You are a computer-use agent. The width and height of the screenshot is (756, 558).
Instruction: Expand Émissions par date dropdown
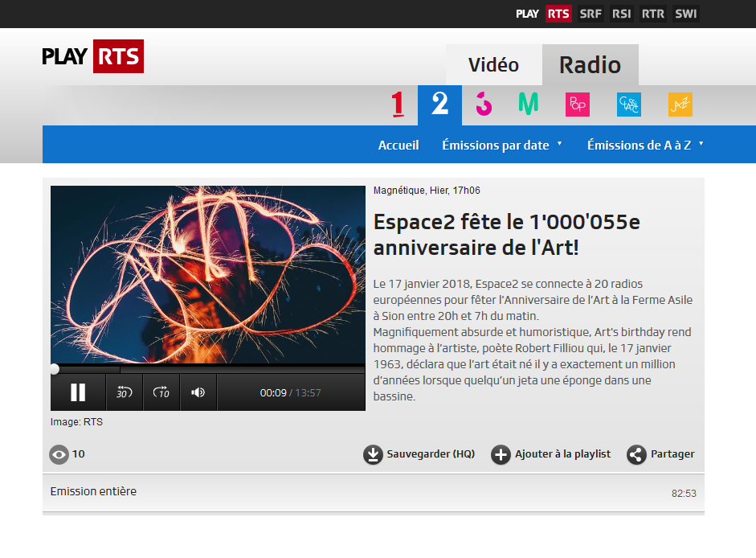point(502,145)
